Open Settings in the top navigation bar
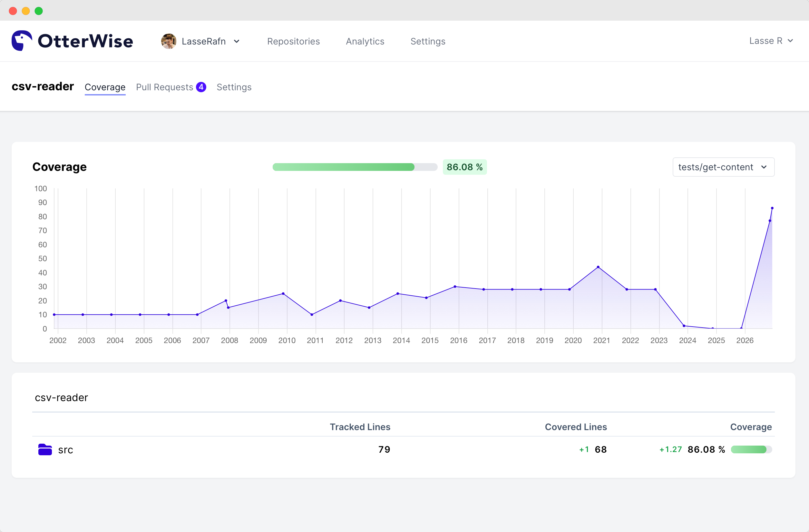Screen dimensions: 809x532 [x=428, y=41]
